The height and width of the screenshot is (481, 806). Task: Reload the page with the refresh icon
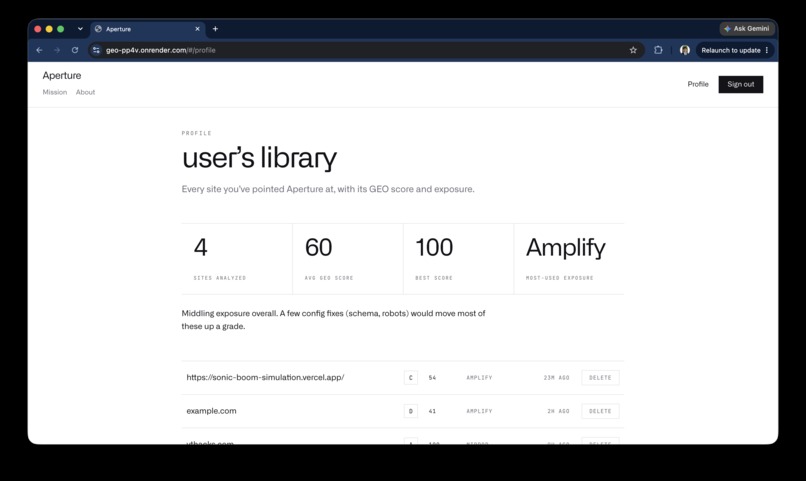click(x=75, y=50)
